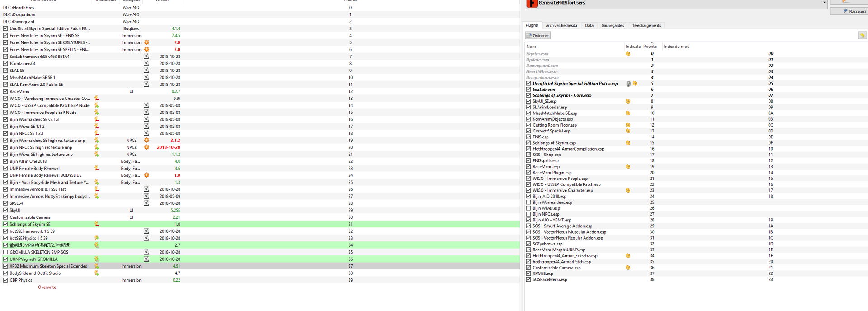868x311 pixels.
Task: Click update-available icon on FNIS SE CREATURES mod
Action: coord(146,42)
